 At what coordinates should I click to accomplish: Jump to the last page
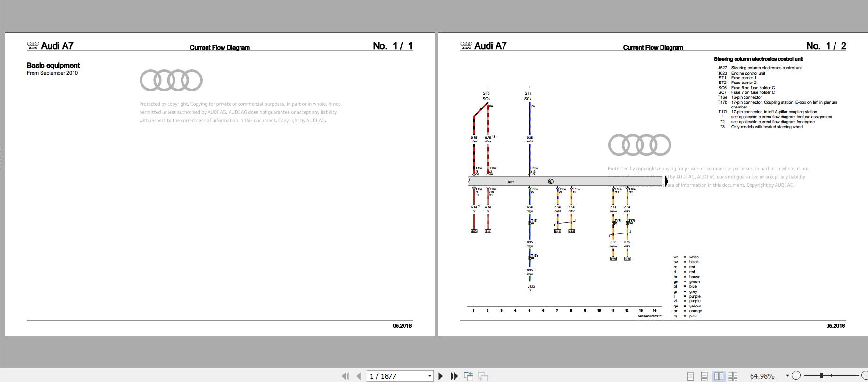[x=454, y=376]
